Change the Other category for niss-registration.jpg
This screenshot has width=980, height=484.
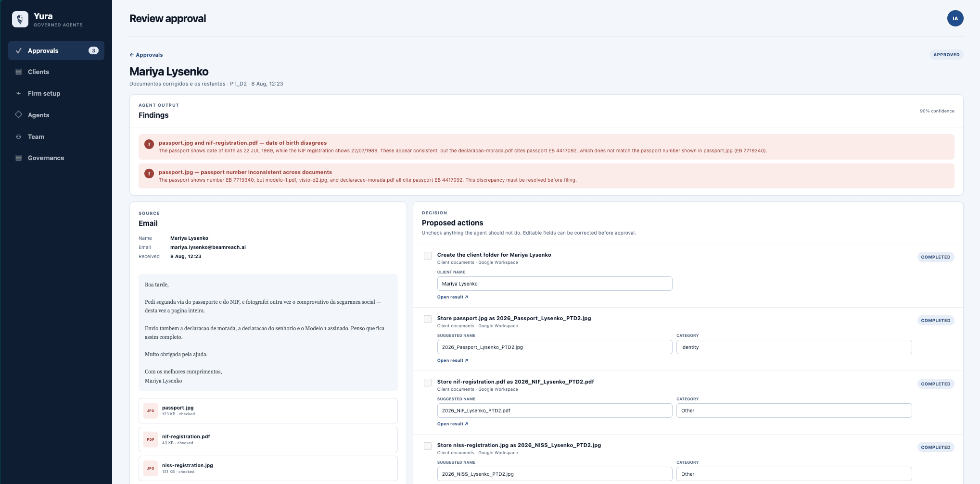tap(794, 474)
